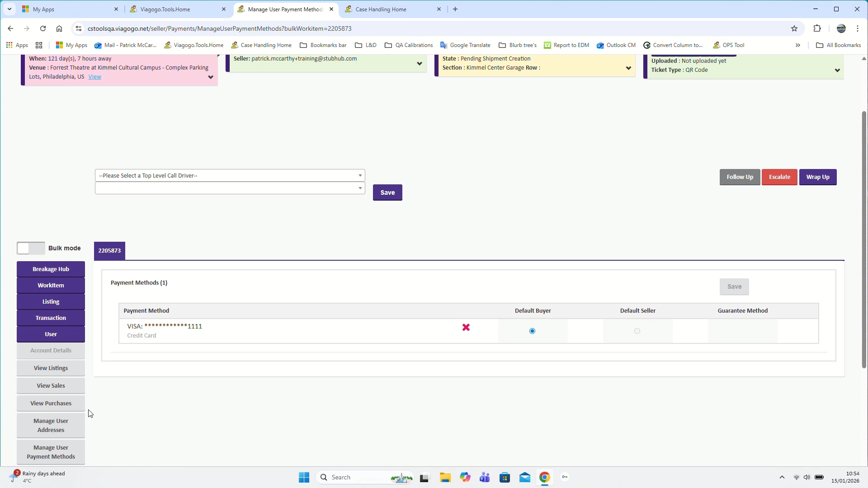Viewport: 868px width, 488px height.
Task: Click the page vertical scrollbar
Action: (864, 239)
